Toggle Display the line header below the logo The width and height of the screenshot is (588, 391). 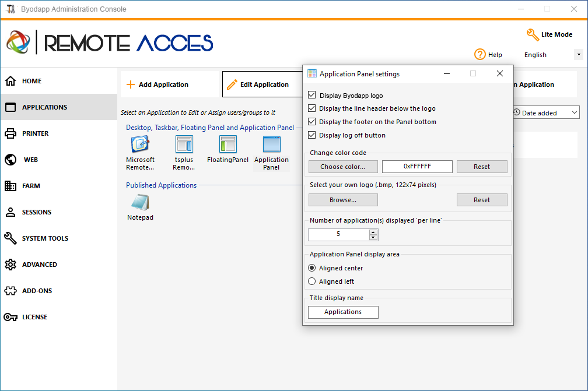(311, 108)
